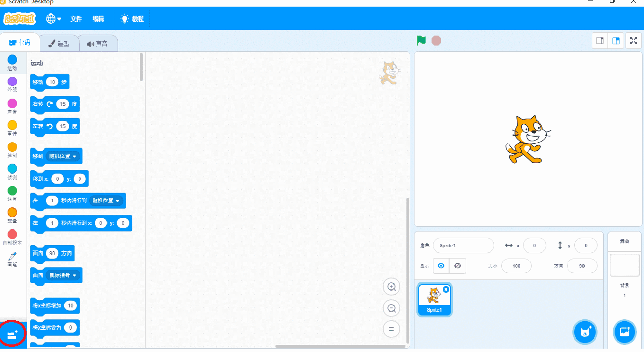The width and height of the screenshot is (644, 352).
Task: Select the Sprite1 thumbnail
Action: click(434, 299)
